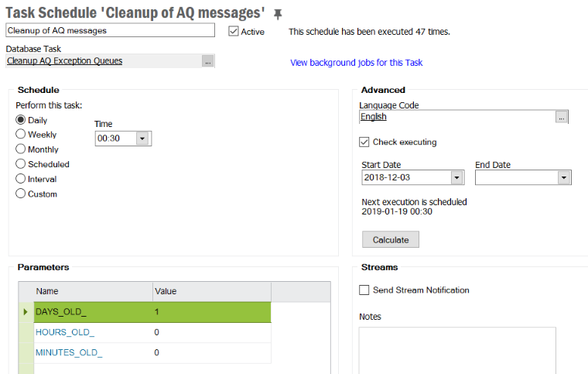Open Language Code lookup ellipsis button
The image size is (588, 374).
562,117
